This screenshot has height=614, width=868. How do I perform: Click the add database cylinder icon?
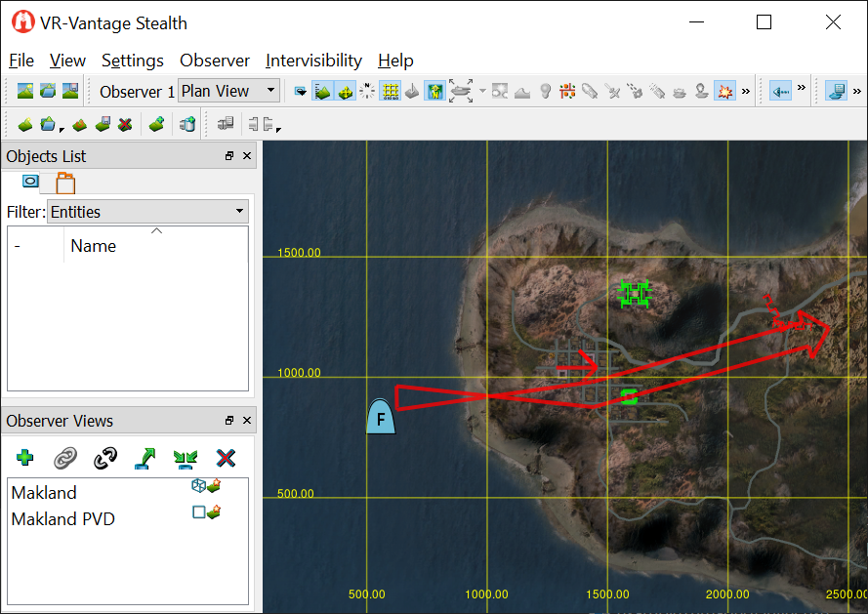tap(187, 124)
